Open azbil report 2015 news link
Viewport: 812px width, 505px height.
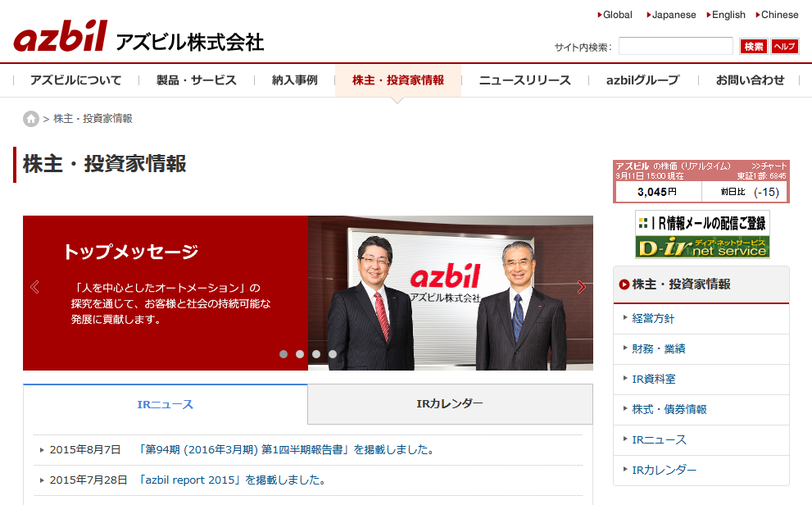(x=233, y=480)
